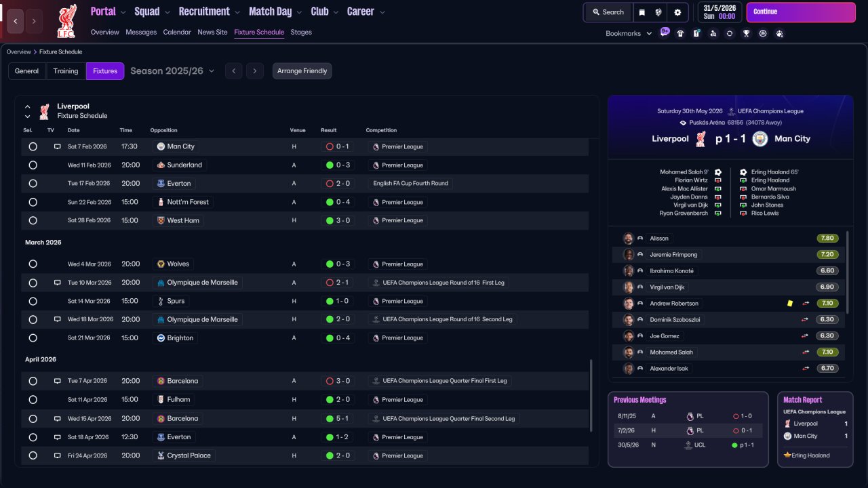Viewport: 868px width, 488px height.
Task: Select the Spurs fixture radio button
Action: 33,301
